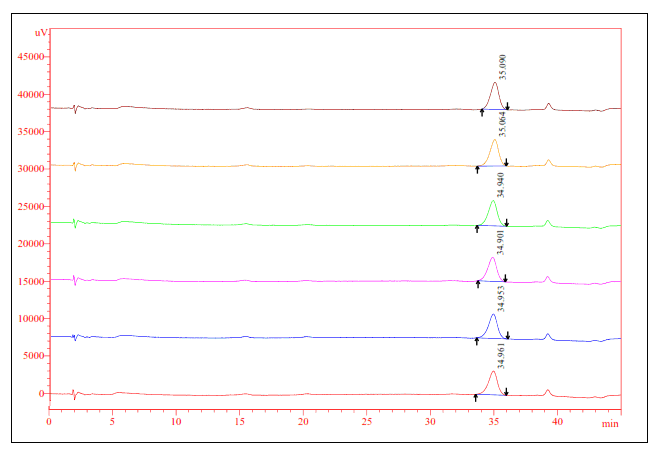Screen dimensions: 665x458
Task: Select the magenta trace main peak
Action: 493,259
